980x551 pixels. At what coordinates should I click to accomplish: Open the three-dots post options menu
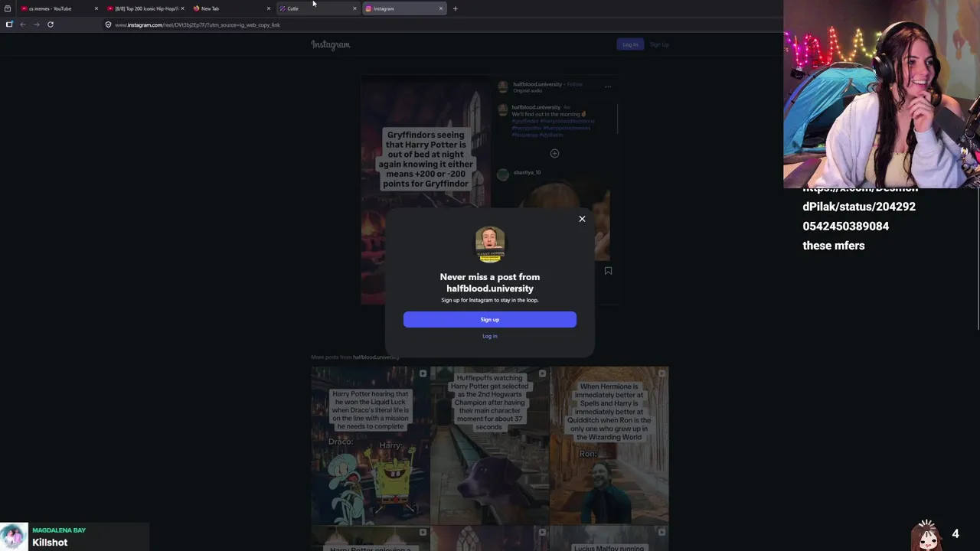pos(608,86)
